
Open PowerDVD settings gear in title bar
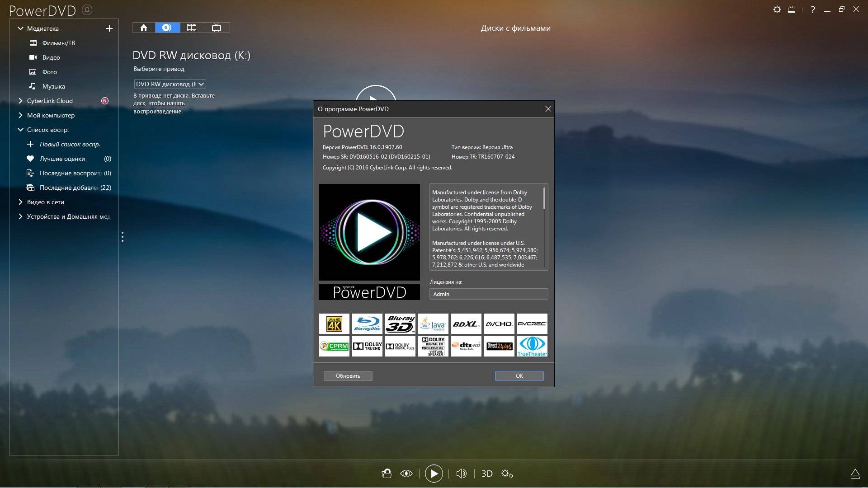point(777,9)
